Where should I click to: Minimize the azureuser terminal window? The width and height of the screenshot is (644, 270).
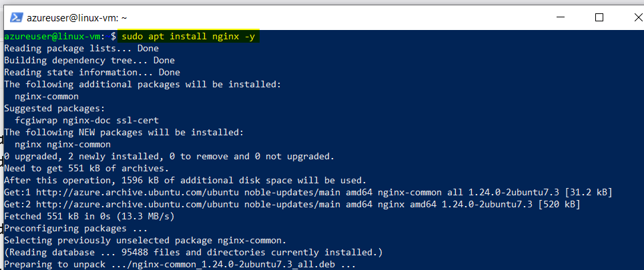tap(561, 17)
